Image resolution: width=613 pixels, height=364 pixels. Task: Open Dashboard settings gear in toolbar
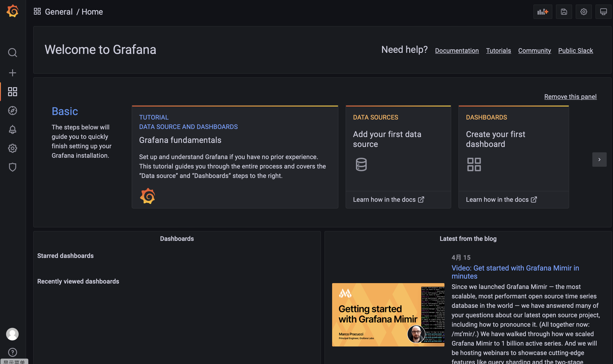point(584,11)
